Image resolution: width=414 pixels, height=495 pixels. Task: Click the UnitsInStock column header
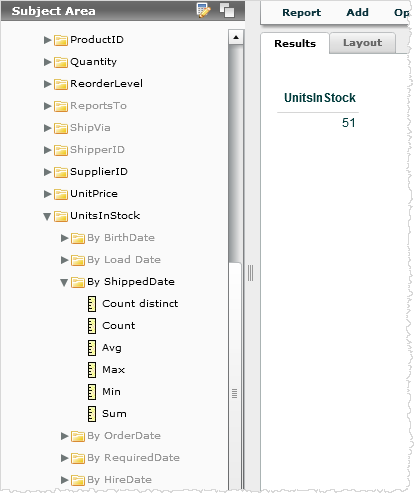[x=320, y=98]
